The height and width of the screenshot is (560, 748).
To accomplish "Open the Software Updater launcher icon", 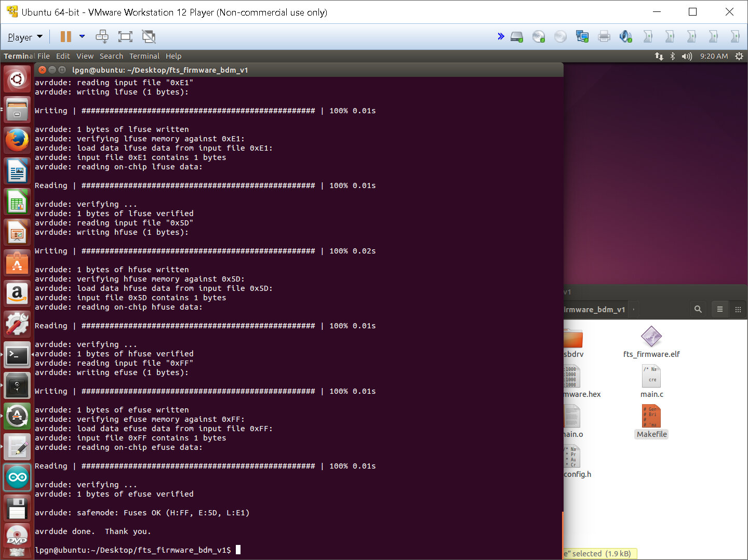I will 17,417.
